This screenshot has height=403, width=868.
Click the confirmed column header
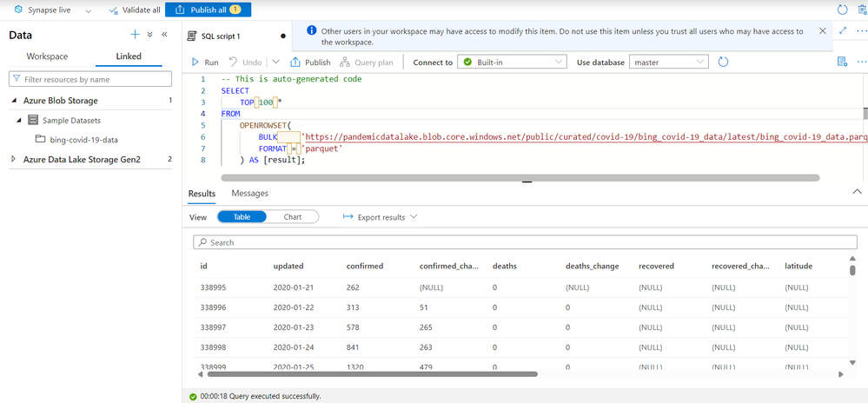coord(365,267)
